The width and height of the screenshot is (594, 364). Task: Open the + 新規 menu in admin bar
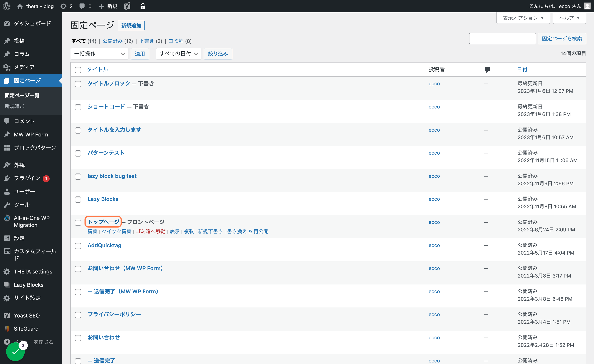click(108, 6)
